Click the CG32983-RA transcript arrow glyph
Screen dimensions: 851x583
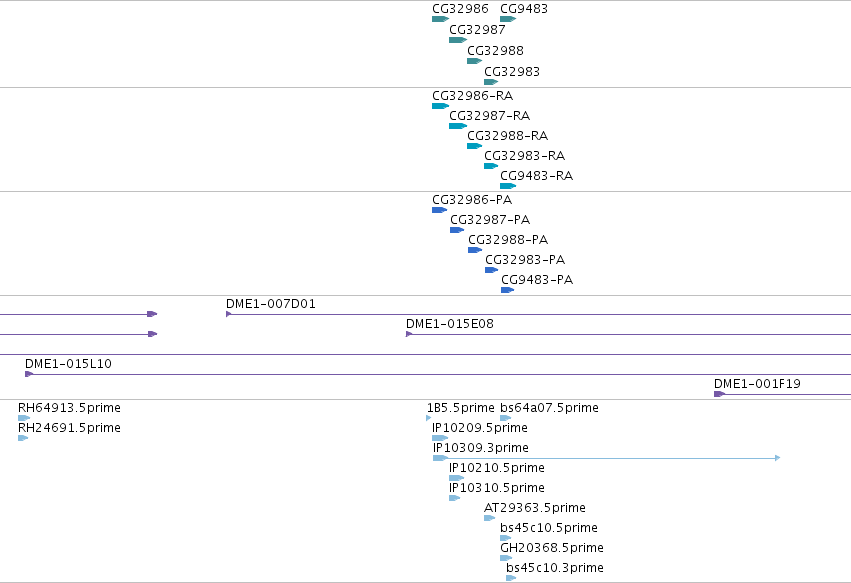491,166
